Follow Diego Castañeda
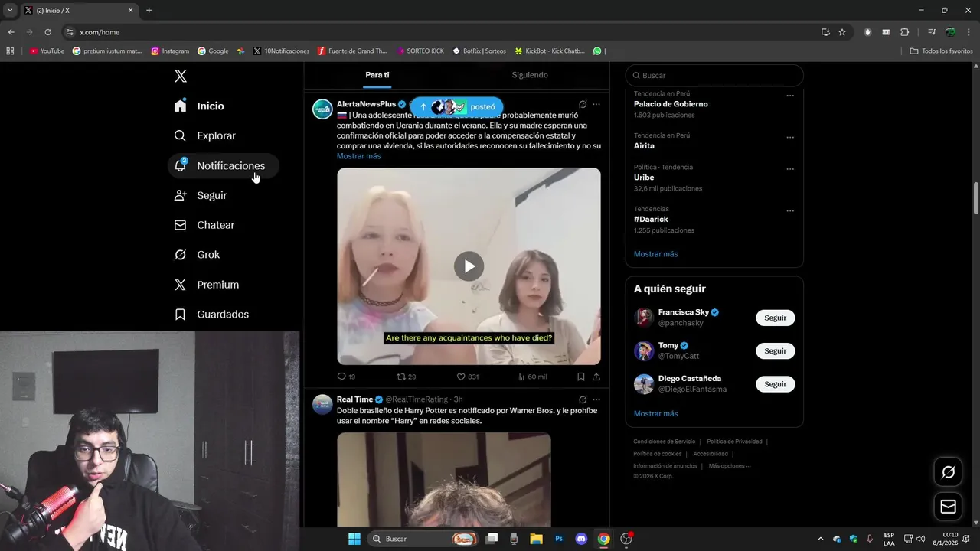 (x=775, y=384)
